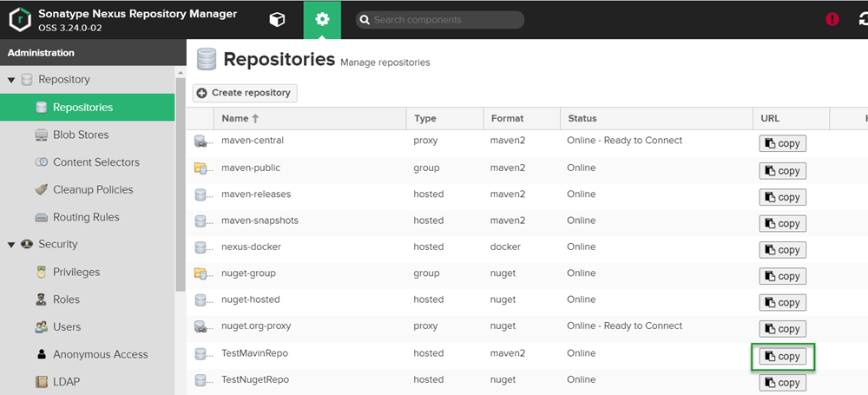This screenshot has width=868, height=395.
Task: Click the nexus-docker hosted repository icon
Action: point(201,247)
